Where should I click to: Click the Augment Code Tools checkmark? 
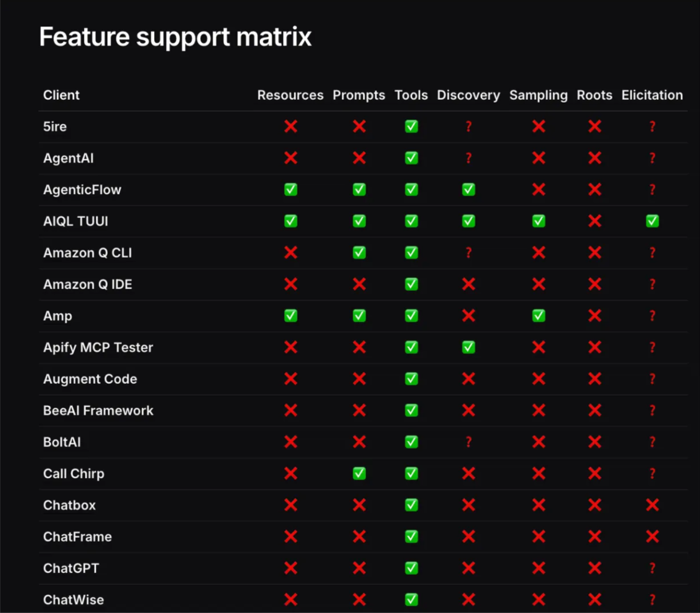411,379
